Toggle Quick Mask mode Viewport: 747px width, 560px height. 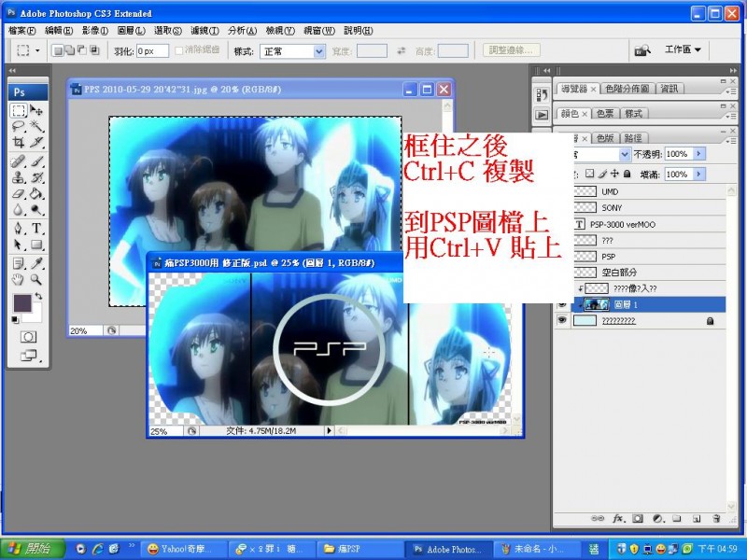click(28, 337)
